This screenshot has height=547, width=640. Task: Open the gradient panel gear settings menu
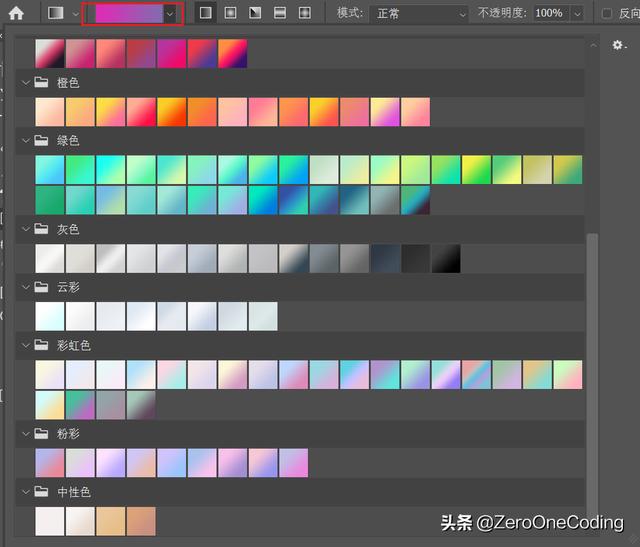tap(620, 45)
